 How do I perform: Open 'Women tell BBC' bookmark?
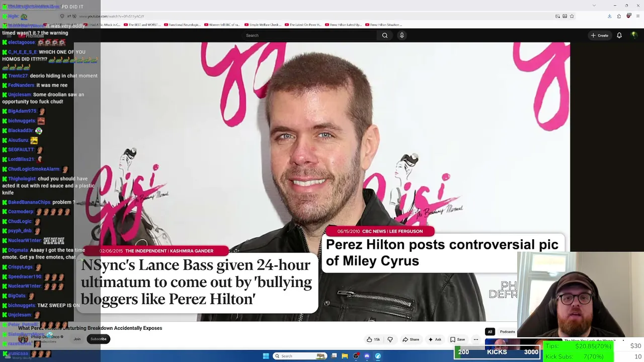click(x=221, y=25)
